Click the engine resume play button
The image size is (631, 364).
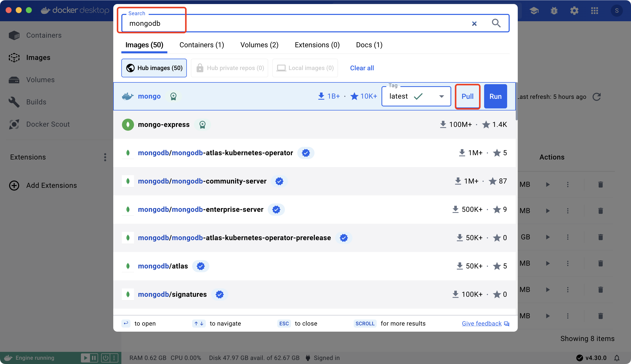tap(86, 358)
